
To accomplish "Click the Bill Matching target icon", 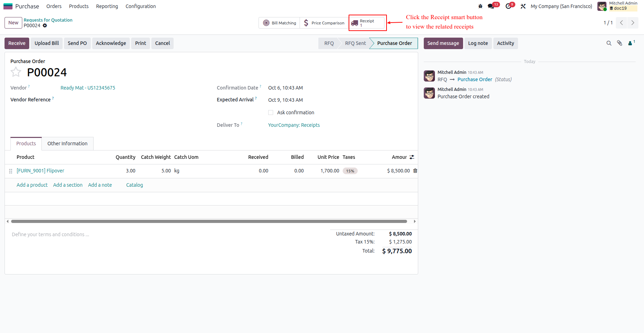I will point(266,23).
